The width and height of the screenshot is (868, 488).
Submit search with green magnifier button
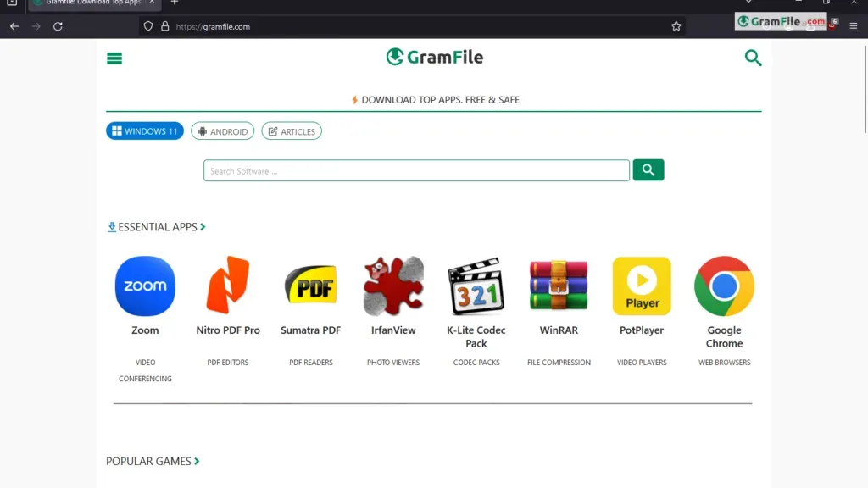(x=648, y=170)
